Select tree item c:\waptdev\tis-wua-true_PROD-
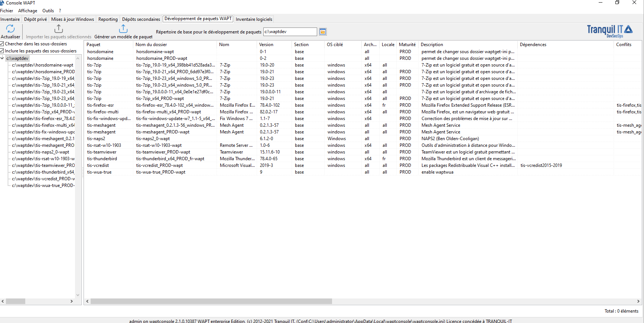Image resolution: width=644 pixels, height=323 pixels. click(43, 185)
